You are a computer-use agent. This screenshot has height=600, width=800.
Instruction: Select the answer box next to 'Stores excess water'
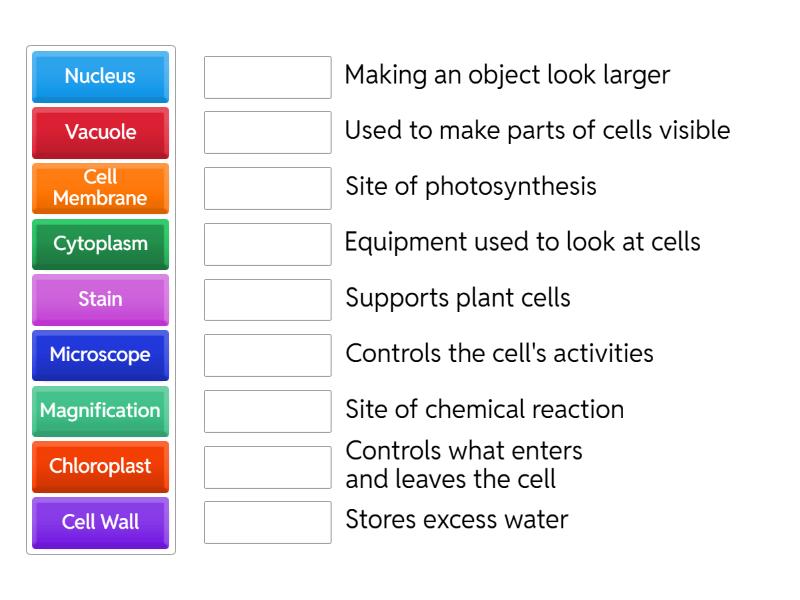266,520
